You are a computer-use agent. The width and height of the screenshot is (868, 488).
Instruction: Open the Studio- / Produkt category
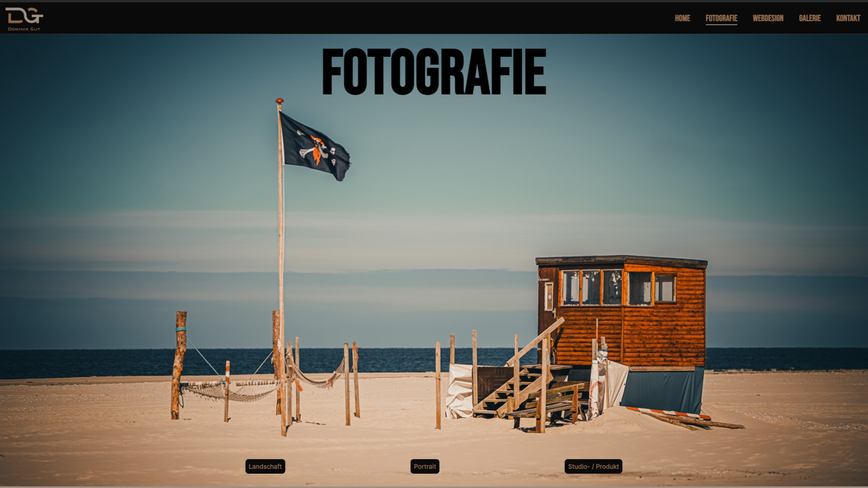tap(593, 466)
